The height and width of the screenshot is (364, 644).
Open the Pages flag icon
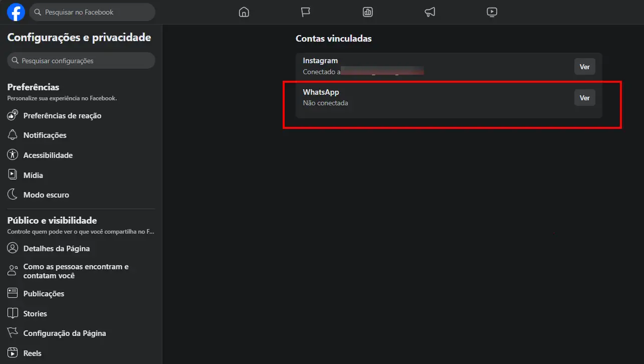point(306,12)
